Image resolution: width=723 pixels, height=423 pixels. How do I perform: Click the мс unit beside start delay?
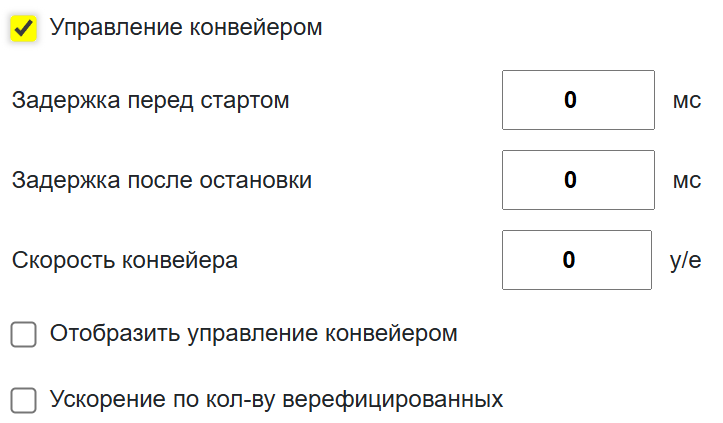[686, 101]
